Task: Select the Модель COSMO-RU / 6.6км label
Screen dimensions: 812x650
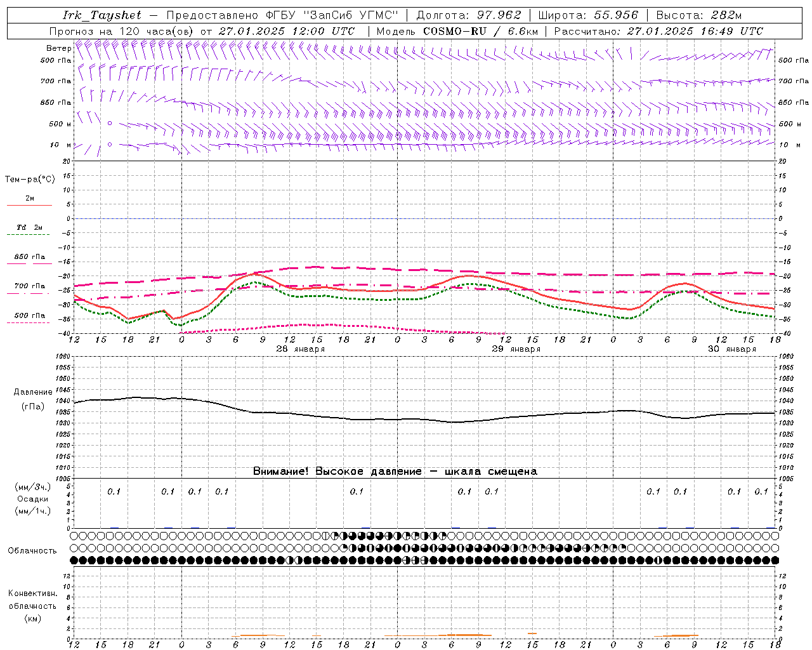Action: 457,31
